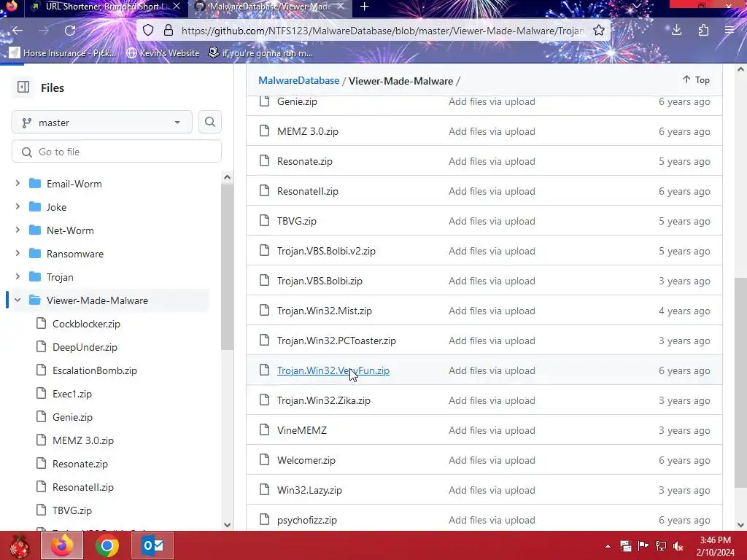747x560 pixels.
Task: Click the Start ornament button on taskbar
Action: tap(19, 545)
